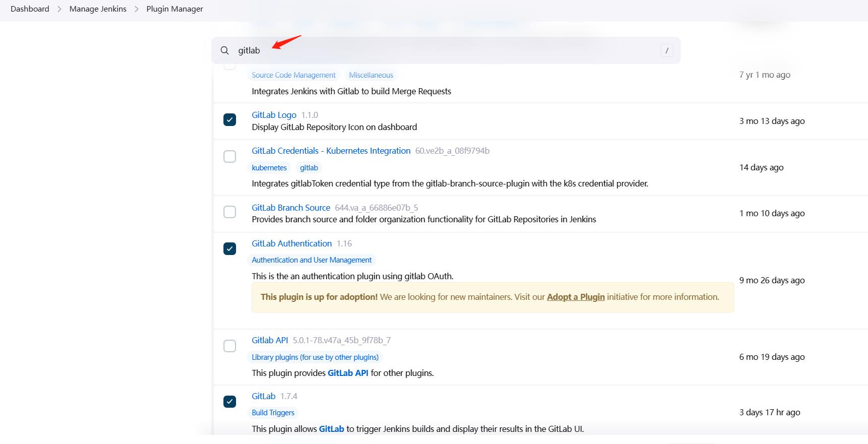This screenshot has height=444, width=868.
Task: Click the '7 yr 1 mo ago' release date
Action: tap(765, 75)
